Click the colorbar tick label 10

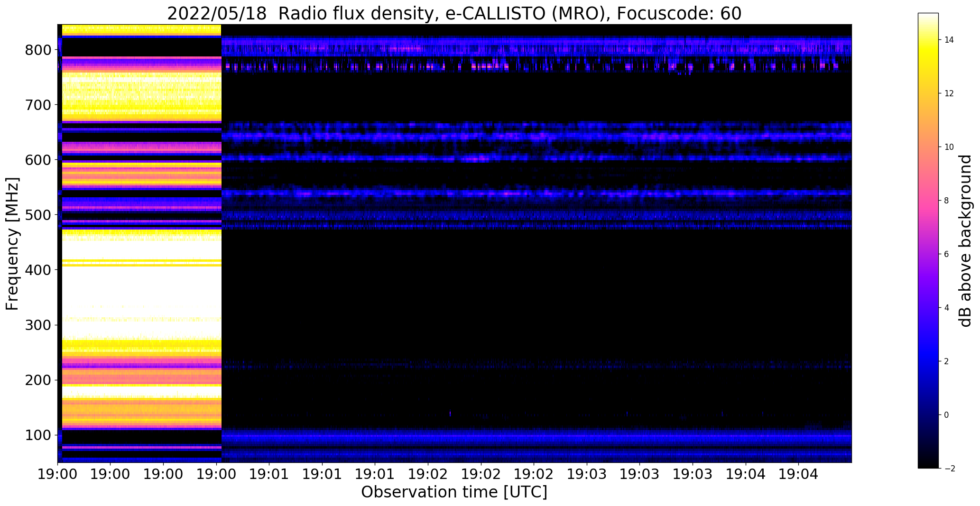tap(949, 147)
